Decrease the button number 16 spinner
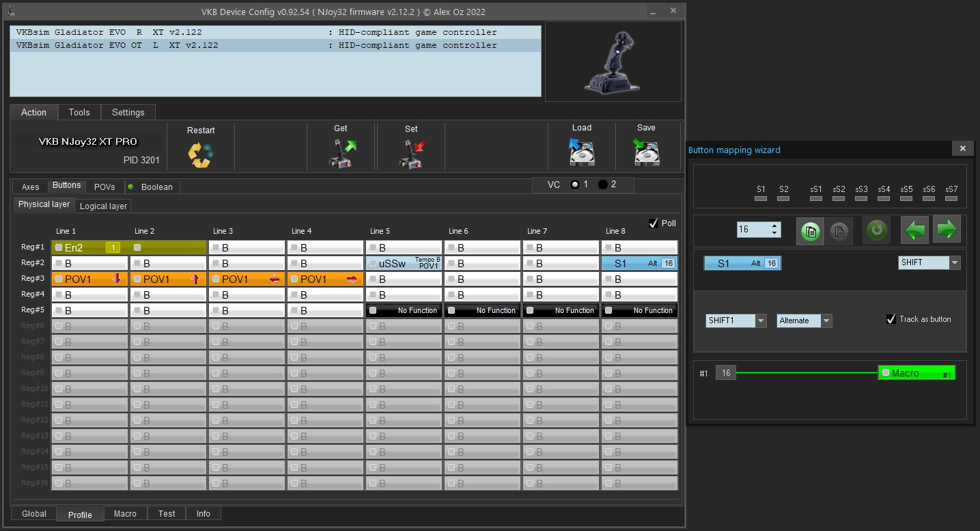This screenshot has height=531, width=980. coord(774,233)
